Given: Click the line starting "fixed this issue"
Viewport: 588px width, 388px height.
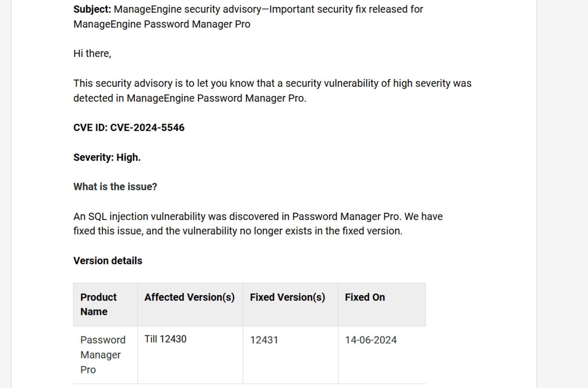Looking at the screenshot, I should 238,231.
